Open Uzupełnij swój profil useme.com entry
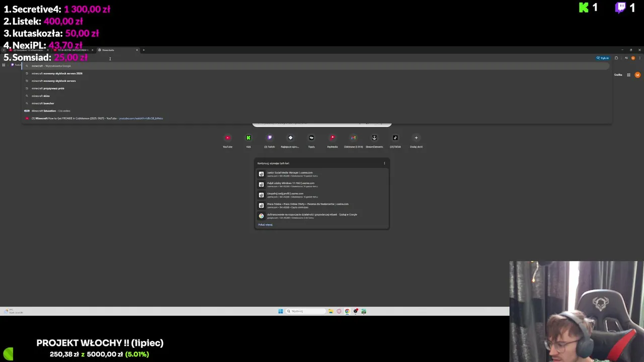The image size is (644, 362). coord(321,195)
